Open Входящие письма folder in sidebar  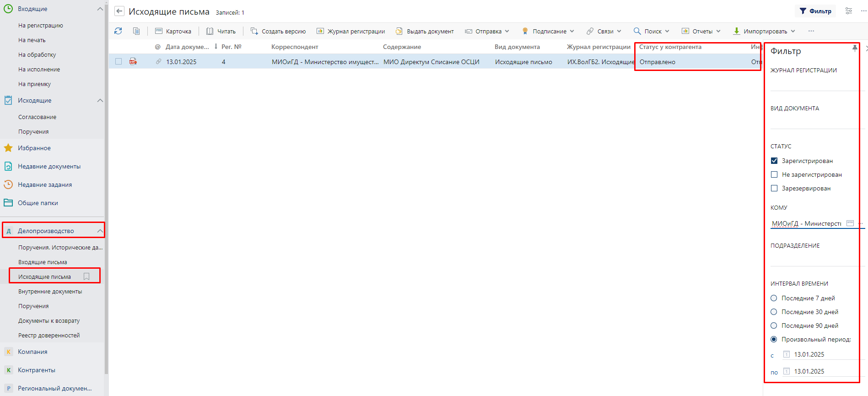point(43,262)
